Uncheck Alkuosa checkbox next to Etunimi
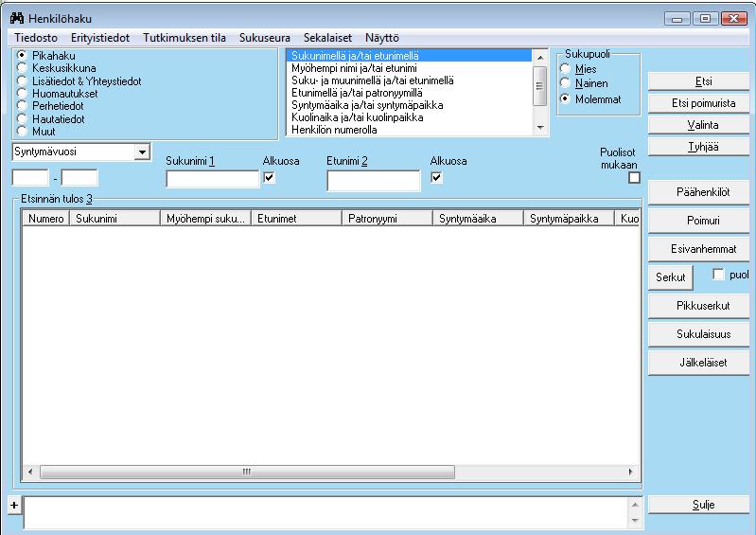The width and height of the screenshot is (756, 535). coord(436,177)
